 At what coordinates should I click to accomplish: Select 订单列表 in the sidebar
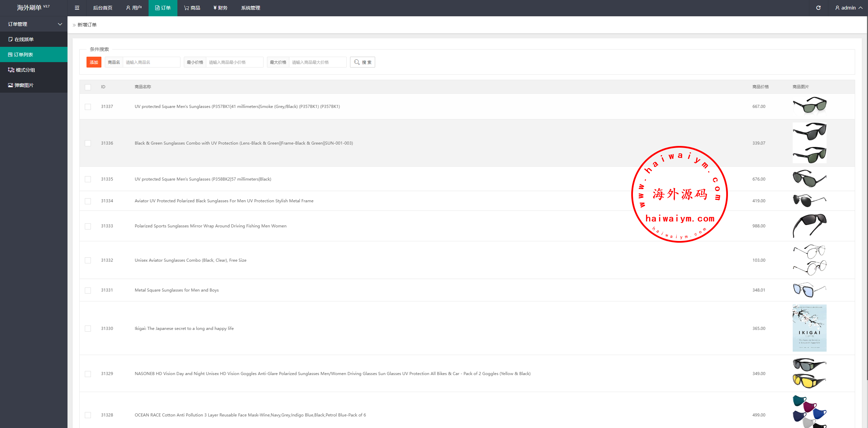[x=23, y=55]
